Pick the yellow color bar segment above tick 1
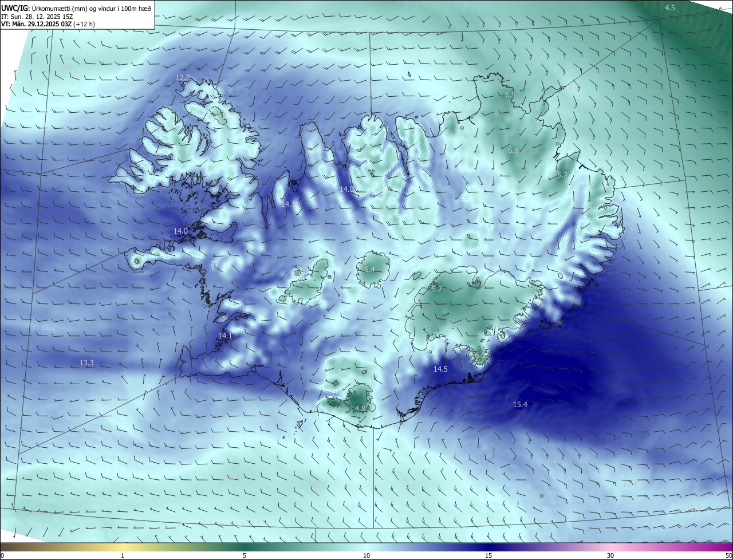This screenshot has width=733, height=560. tap(123, 547)
